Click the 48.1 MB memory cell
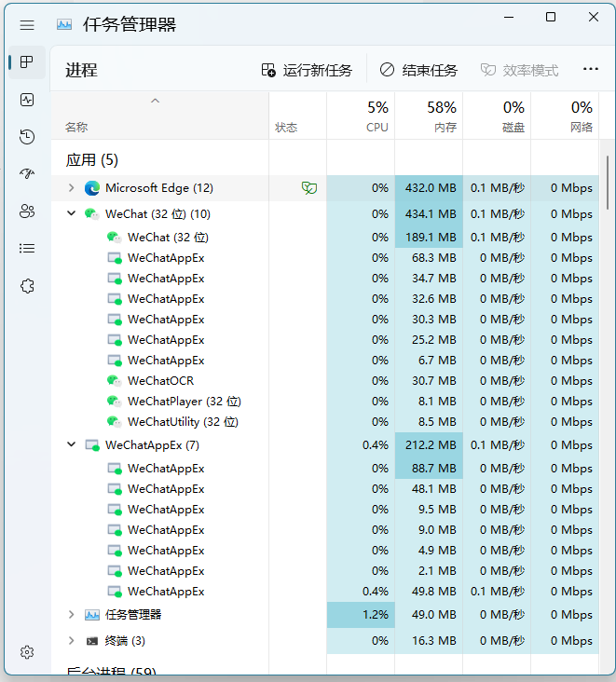Viewport: 616px width, 682px height. pyautogui.click(x=429, y=489)
